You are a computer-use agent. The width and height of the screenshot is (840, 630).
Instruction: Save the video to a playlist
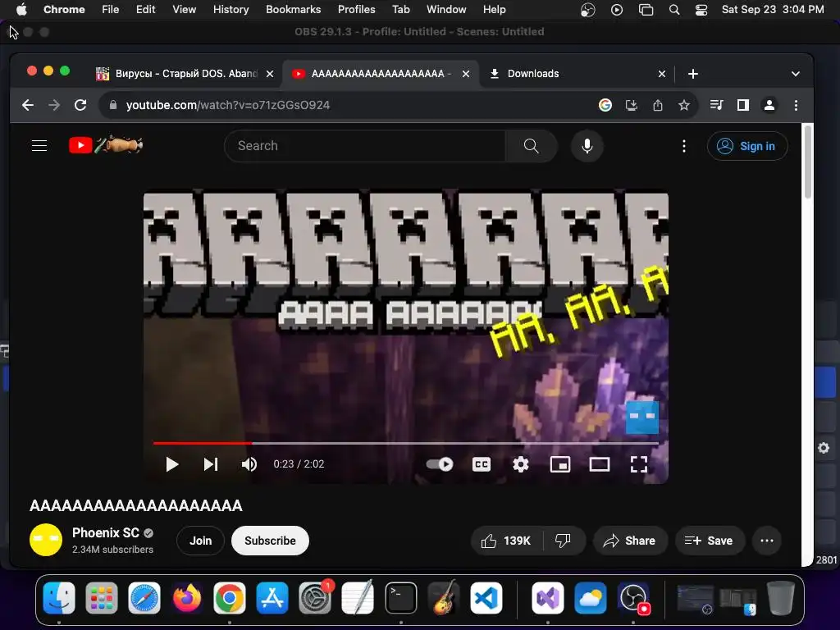click(x=709, y=541)
